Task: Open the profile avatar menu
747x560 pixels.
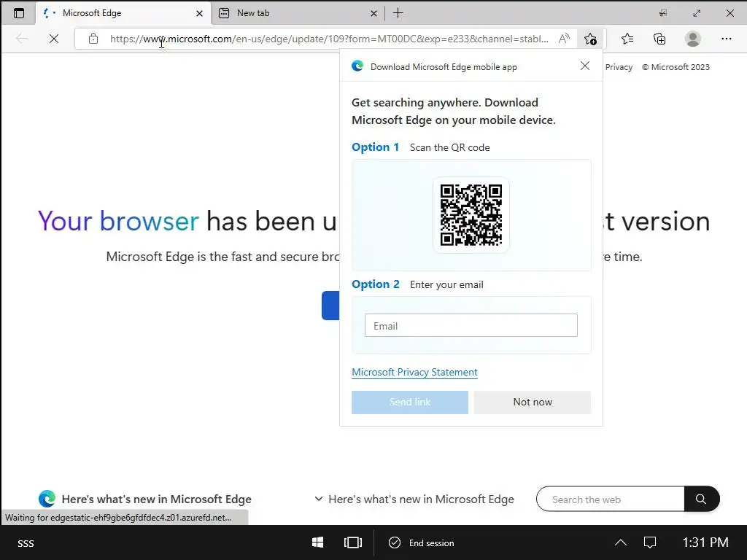Action: (693, 39)
